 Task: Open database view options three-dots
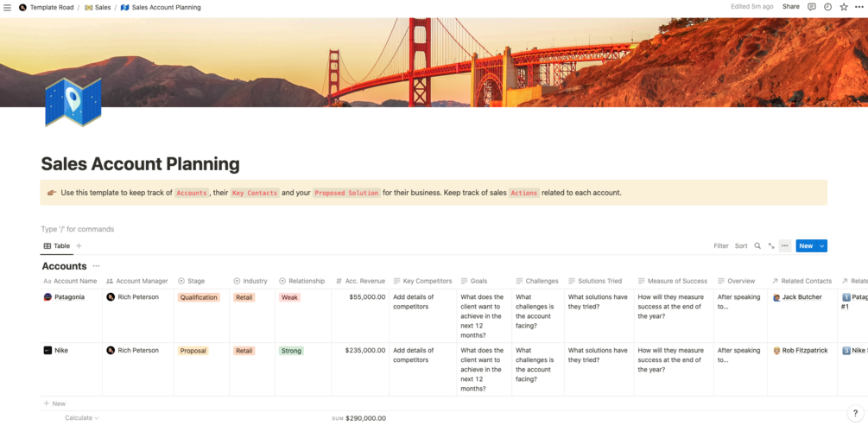click(x=784, y=246)
